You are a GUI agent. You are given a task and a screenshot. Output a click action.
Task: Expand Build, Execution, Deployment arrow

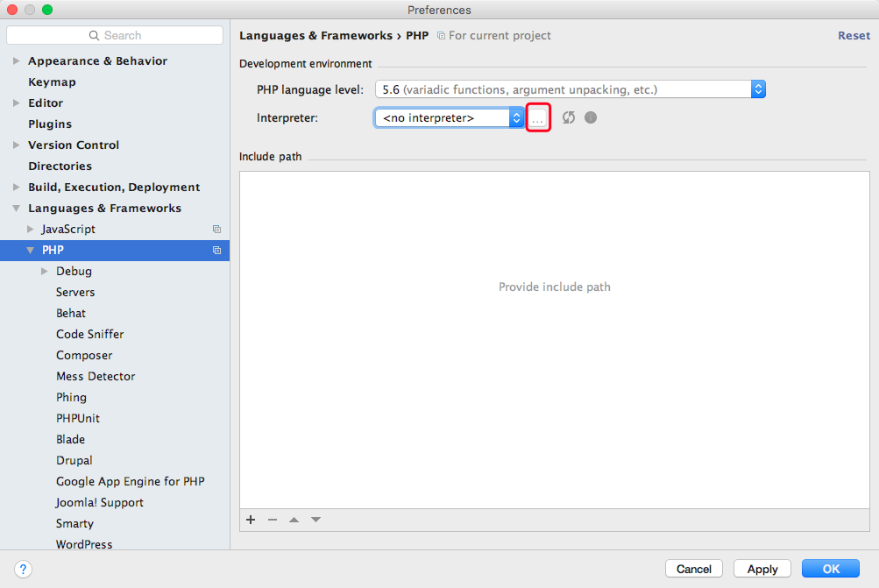[17, 188]
